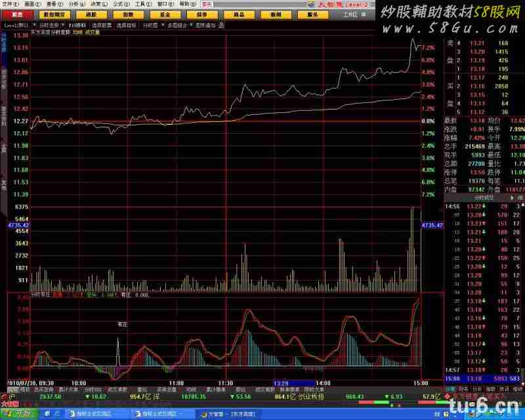
Task: Click the 2637.50 Shanghai index value
Action: [x=51, y=396]
